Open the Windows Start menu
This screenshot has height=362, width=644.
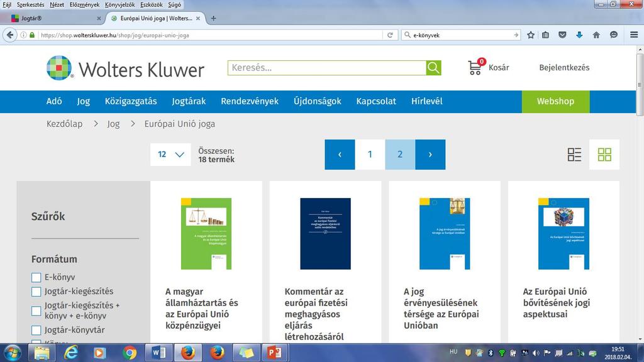coord(13,353)
